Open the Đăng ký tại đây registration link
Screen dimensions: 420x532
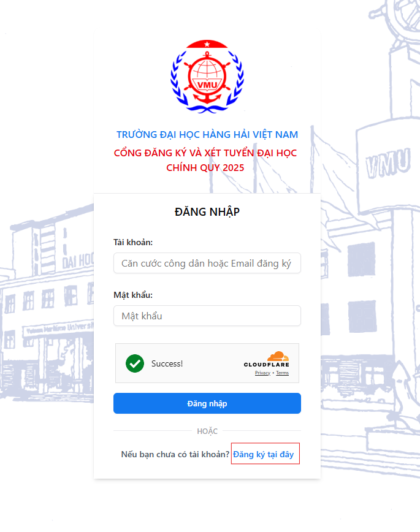click(264, 454)
